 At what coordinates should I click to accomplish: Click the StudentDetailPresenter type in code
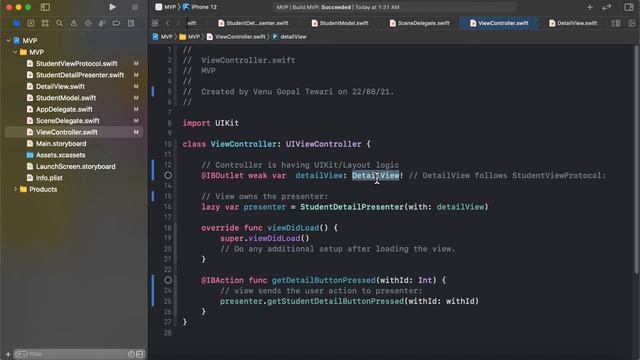tap(352, 207)
